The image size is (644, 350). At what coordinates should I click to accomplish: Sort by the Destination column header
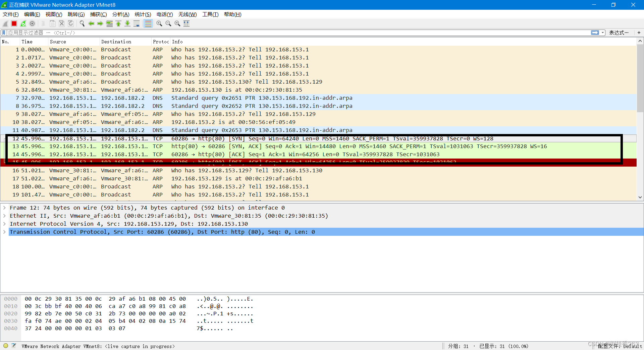[126, 42]
